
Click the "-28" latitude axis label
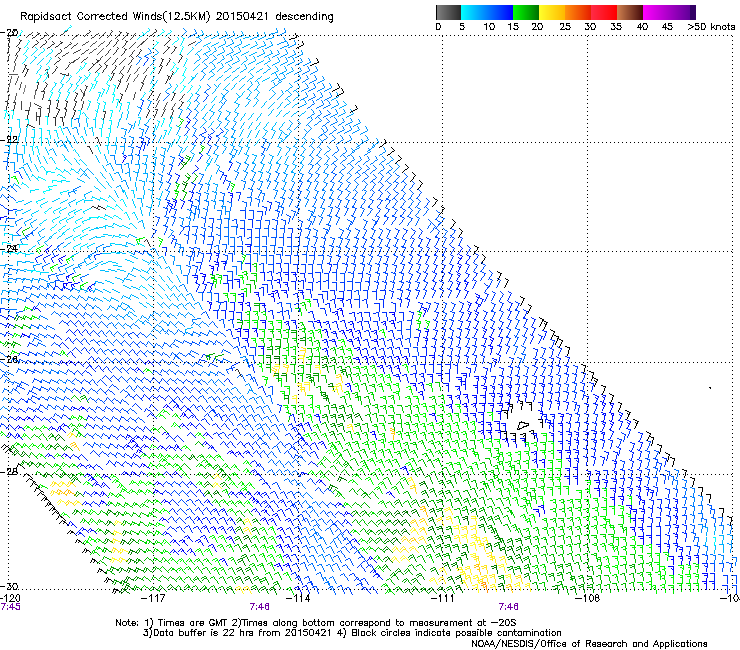tap(9, 471)
